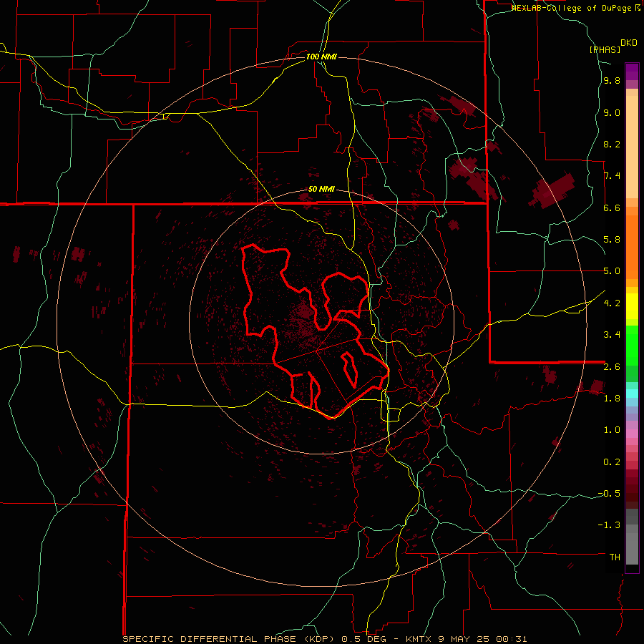Screen dimensions: 644x644
Task: Click the 6.6 scale value
Action: [x=612, y=208]
